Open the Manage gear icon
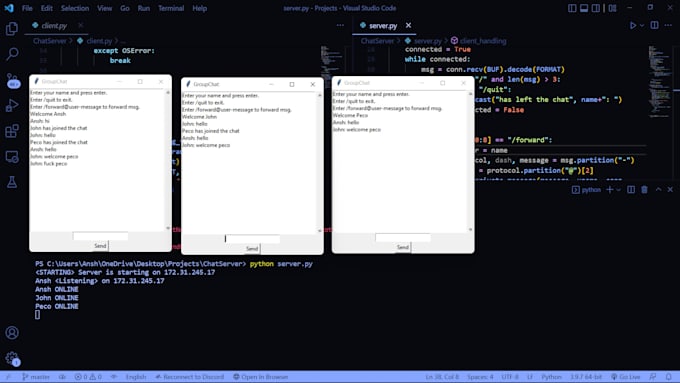Viewport: 680px width, 383px height. click(x=12, y=359)
